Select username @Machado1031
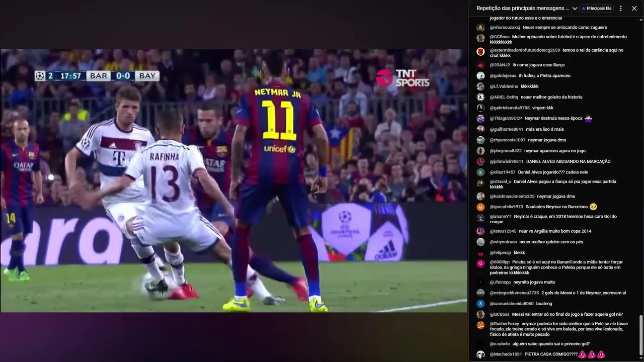 (x=506, y=354)
